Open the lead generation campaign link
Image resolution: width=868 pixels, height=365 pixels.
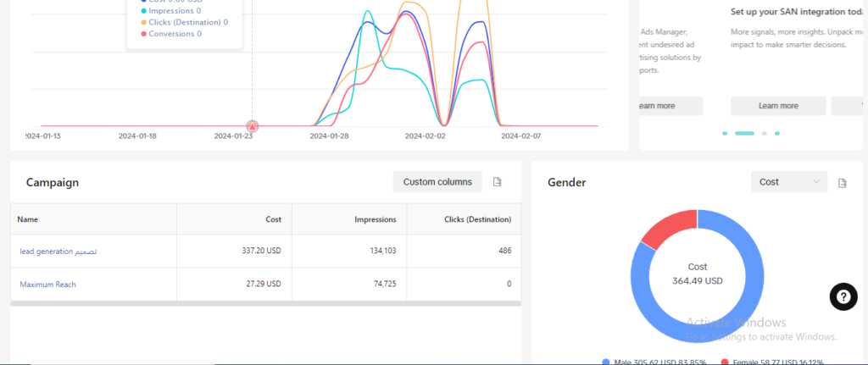(x=58, y=251)
